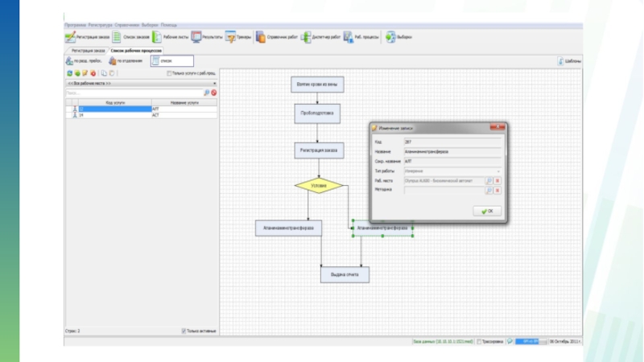Open Регистрация заказа toolbar icon
Viewport: 644px width, 362px height.
pyautogui.click(x=69, y=37)
